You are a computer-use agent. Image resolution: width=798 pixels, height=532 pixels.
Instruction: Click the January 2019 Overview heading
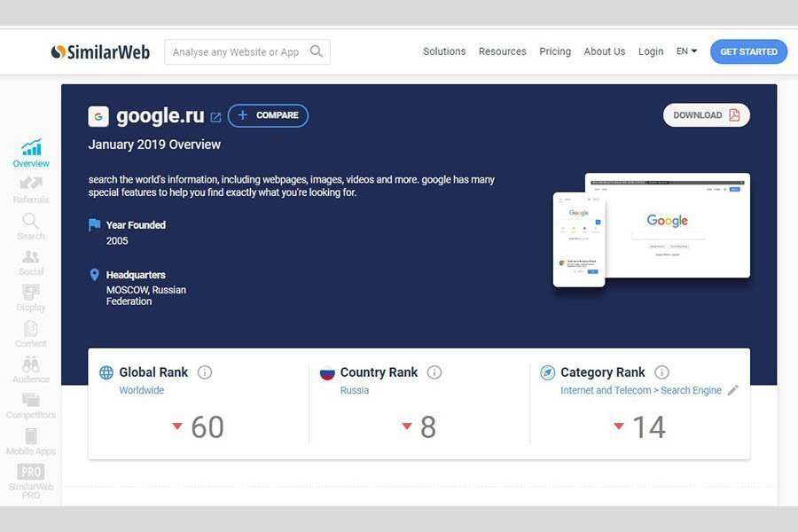(x=154, y=145)
